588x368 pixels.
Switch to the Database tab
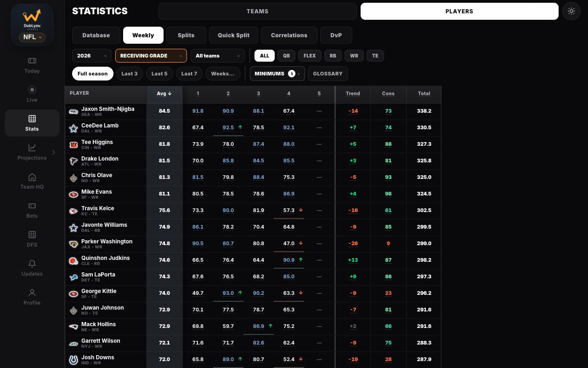[96, 35]
